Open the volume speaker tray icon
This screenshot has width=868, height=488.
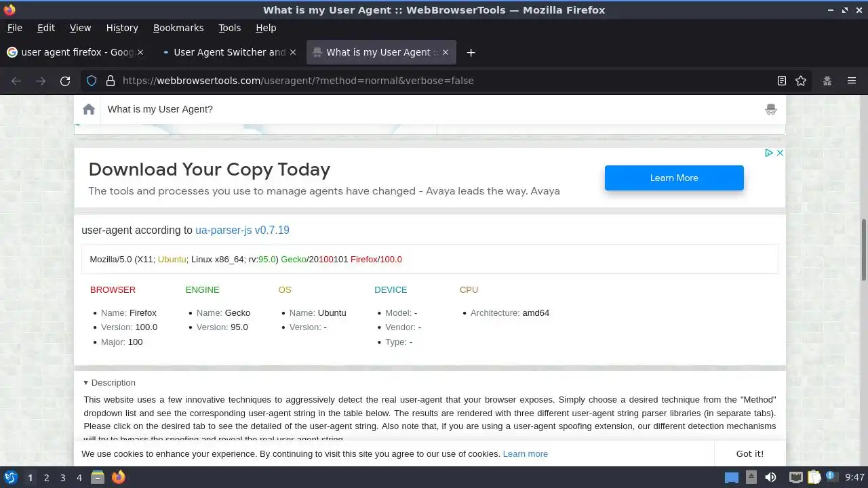click(x=770, y=477)
